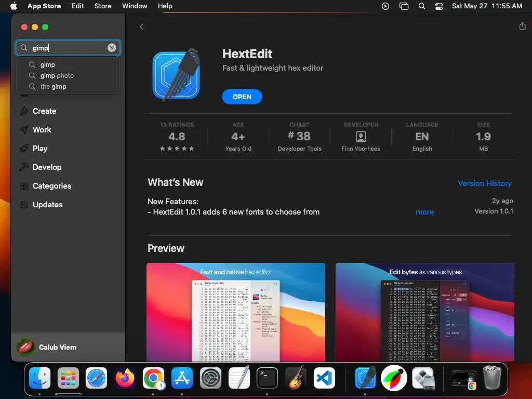Click the 4.8 ratings summary
532x399 pixels.
point(177,137)
